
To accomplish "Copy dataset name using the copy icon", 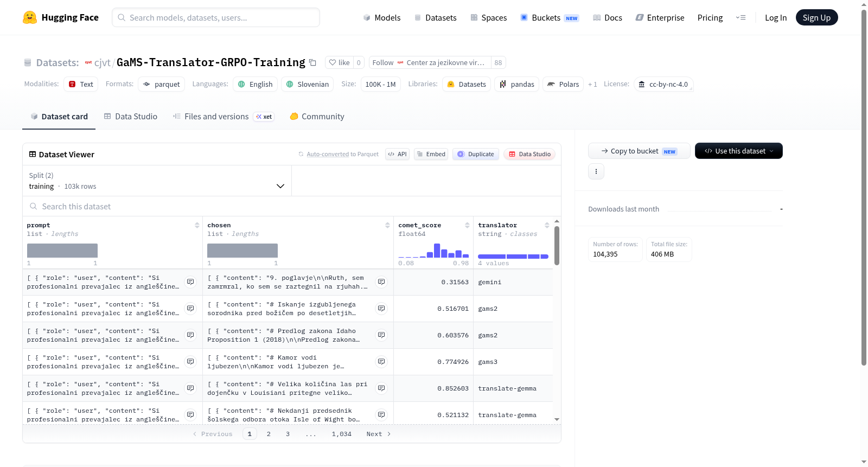I will click(312, 62).
